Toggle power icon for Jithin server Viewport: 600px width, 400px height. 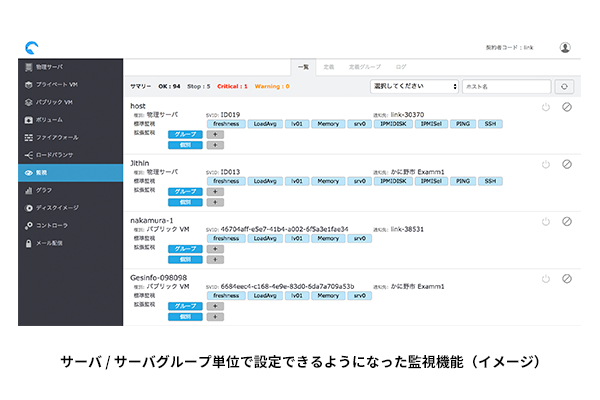pyautogui.click(x=545, y=164)
